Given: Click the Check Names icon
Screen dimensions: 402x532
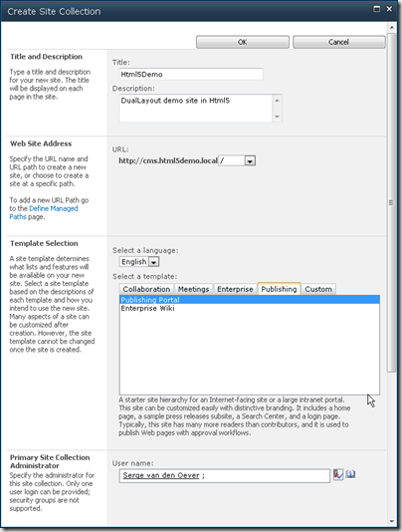Looking at the screenshot, I should click(338, 474).
